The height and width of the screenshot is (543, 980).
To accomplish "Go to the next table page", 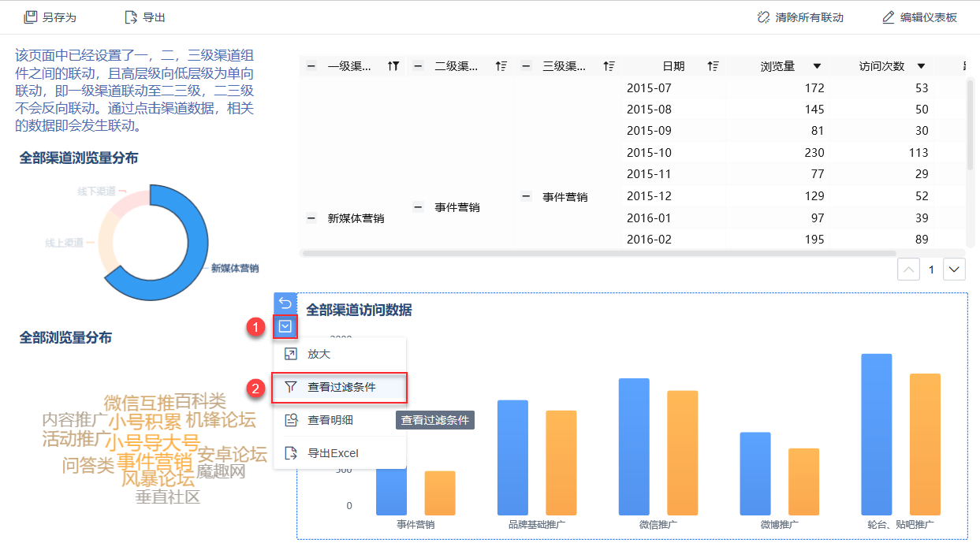I will (955, 270).
